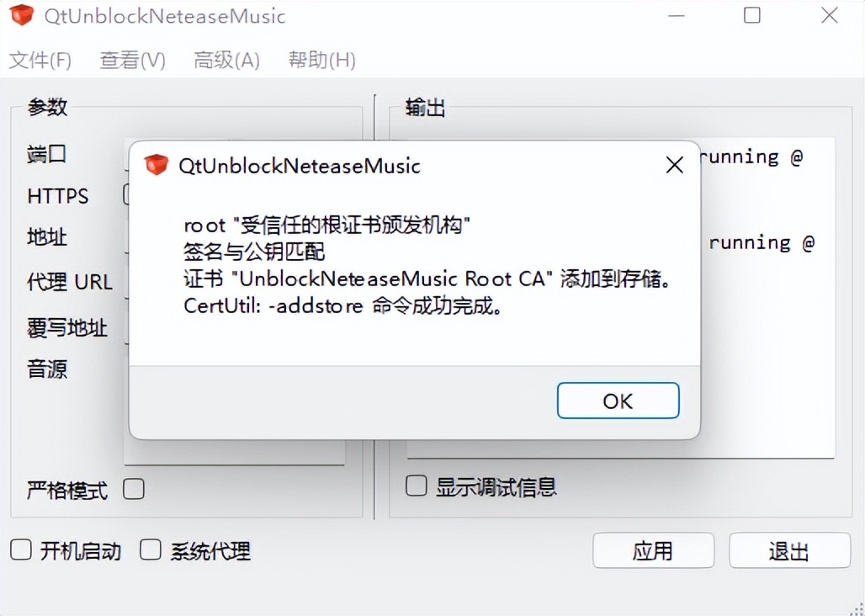Click OK in the certificate dialog

pos(618,401)
